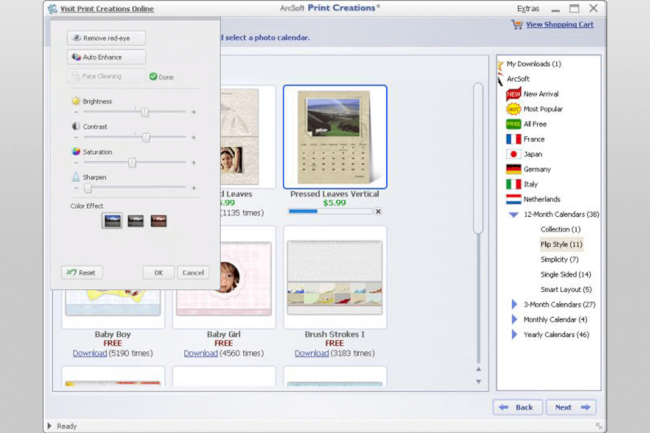Select the ArcSoft category

(x=518, y=79)
